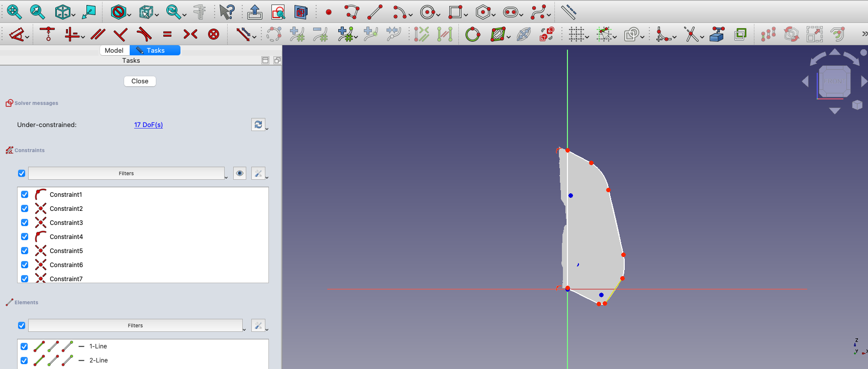The height and width of the screenshot is (369, 868).
Task: Select the Create Point tool
Action: point(329,12)
